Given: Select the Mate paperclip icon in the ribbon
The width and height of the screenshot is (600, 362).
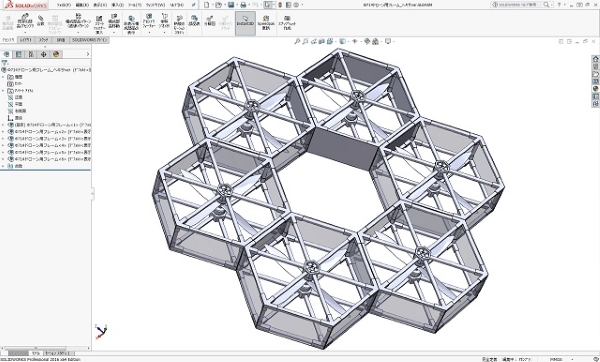Looking at the screenshot, I should coord(41,21).
